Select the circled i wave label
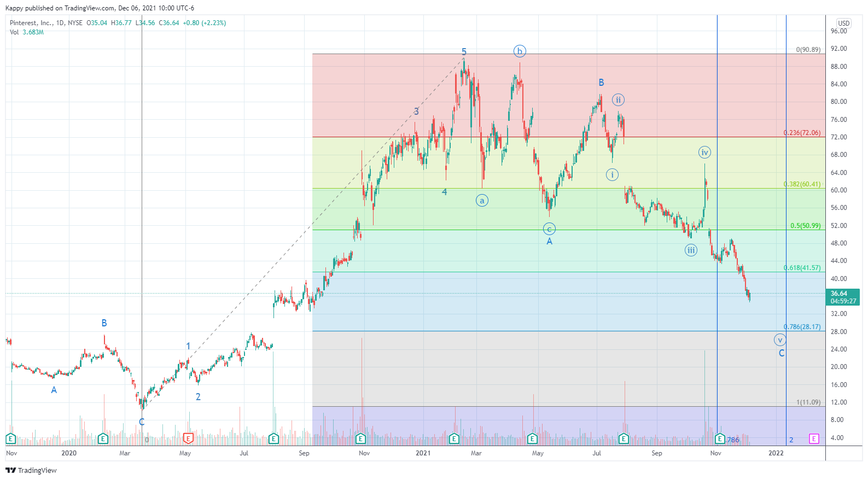This screenshot has width=868, height=480. click(x=612, y=175)
